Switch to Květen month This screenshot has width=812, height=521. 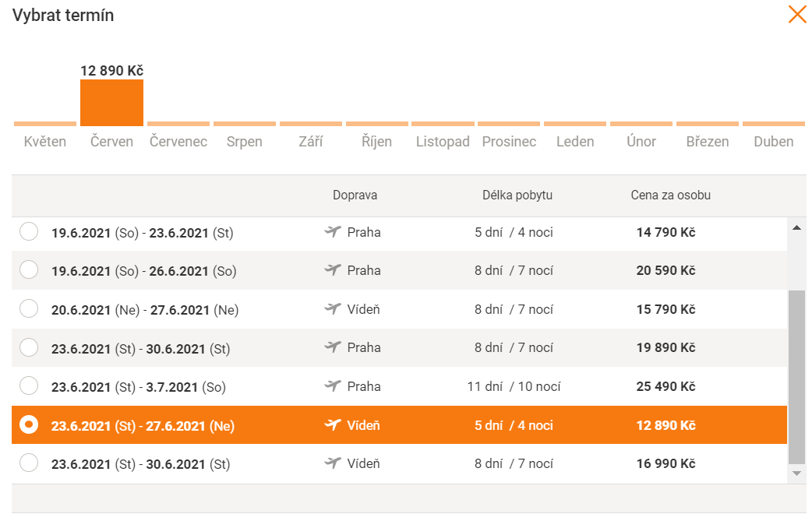45,141
